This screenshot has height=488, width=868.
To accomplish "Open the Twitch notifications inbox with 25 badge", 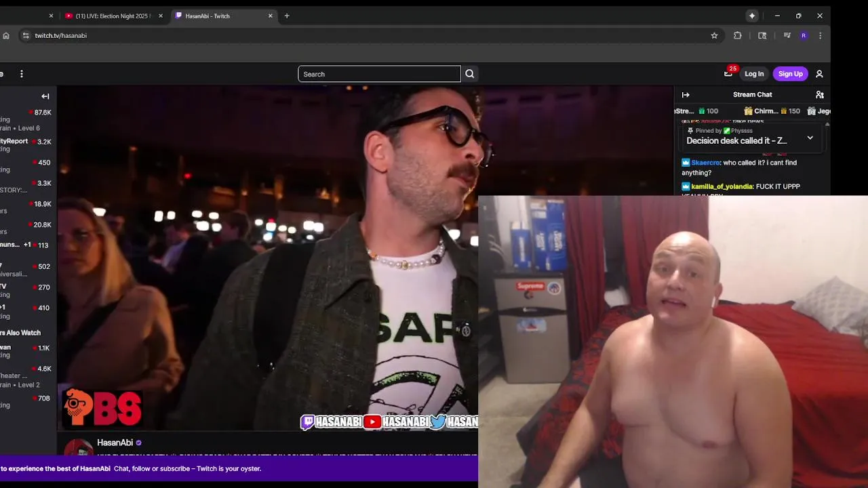I will [x=729, y=73].
